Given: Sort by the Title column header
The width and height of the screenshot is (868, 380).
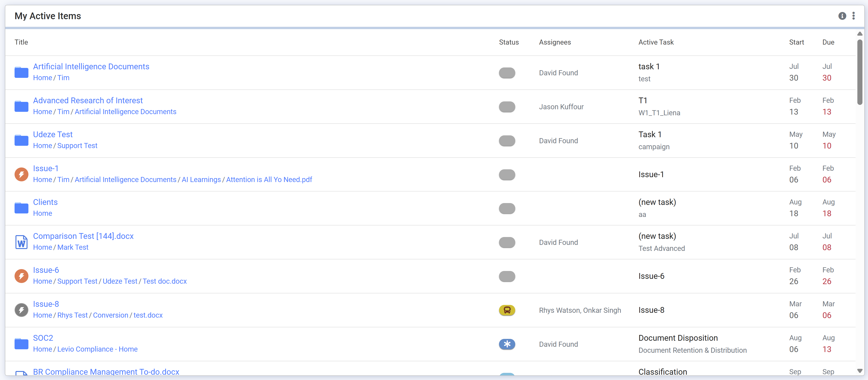Looking at the screenshot, I should click(21, 42).
